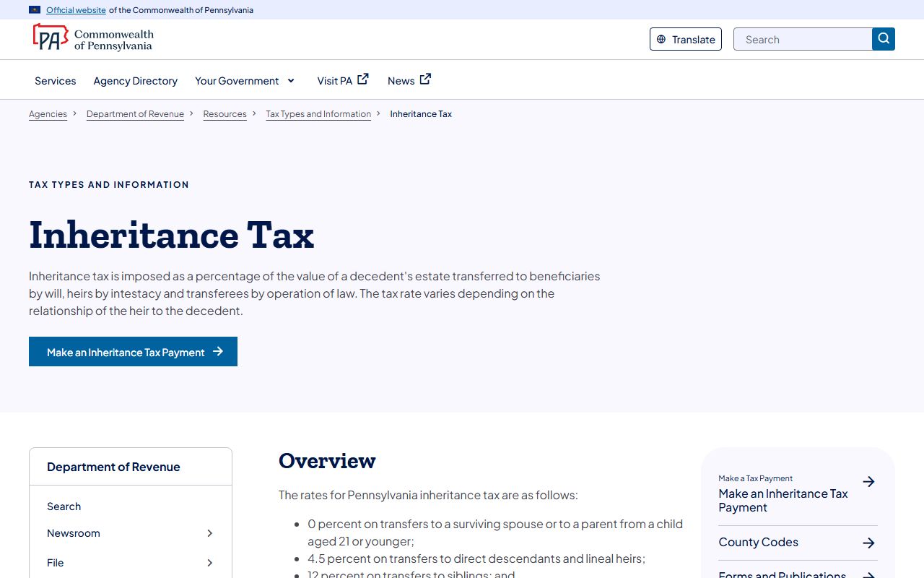Click the Inheritance Tax page heading
The height and width of the screenshot is (578, 924).
tap(172, 235)
